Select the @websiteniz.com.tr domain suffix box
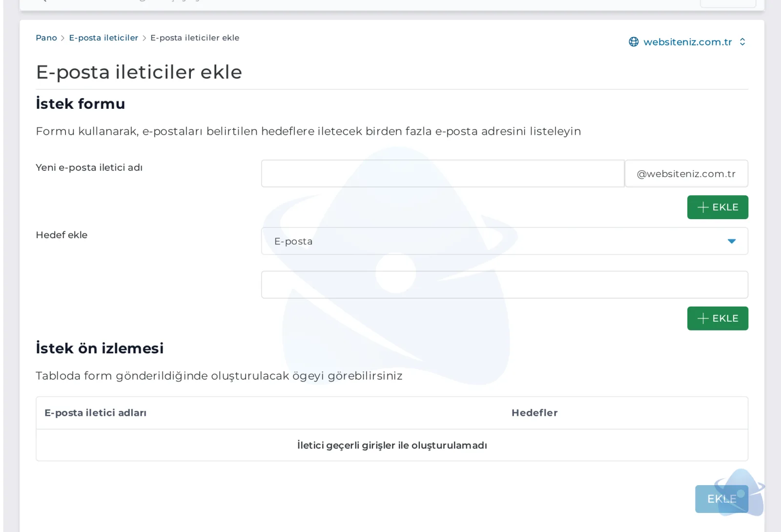781x532 pixels. tap(686, 173)
